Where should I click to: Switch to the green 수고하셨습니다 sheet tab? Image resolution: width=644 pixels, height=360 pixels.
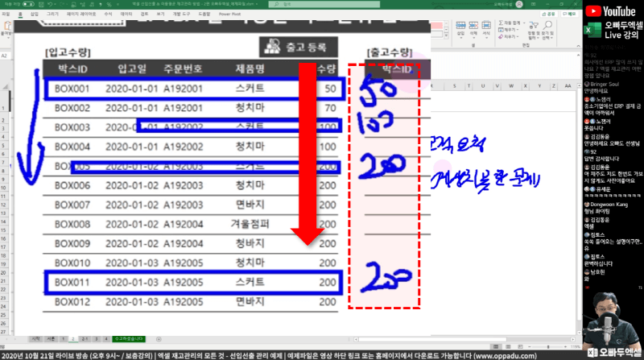129,339
